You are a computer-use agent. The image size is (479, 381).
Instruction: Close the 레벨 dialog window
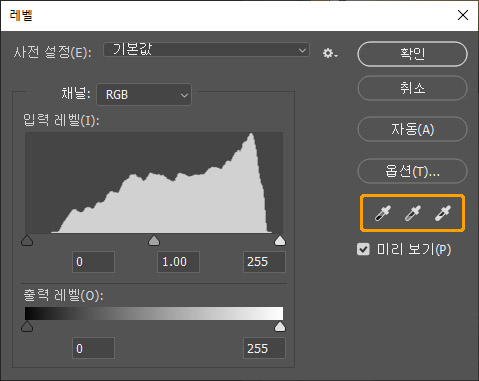click(463, 15)
